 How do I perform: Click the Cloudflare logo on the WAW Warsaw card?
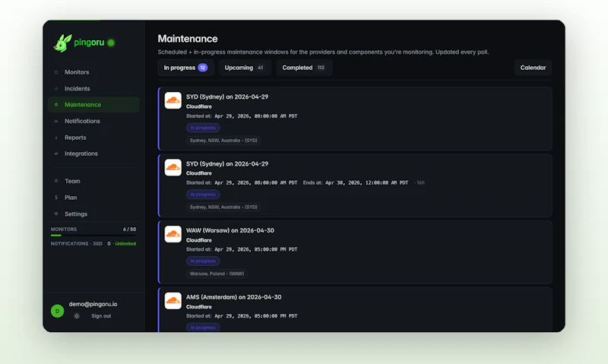173,234
